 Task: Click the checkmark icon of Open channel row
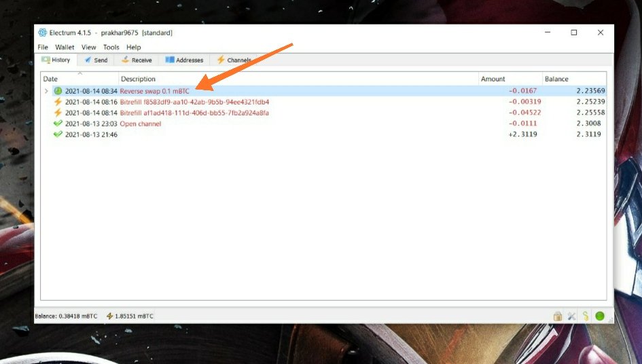coord(58,123)
